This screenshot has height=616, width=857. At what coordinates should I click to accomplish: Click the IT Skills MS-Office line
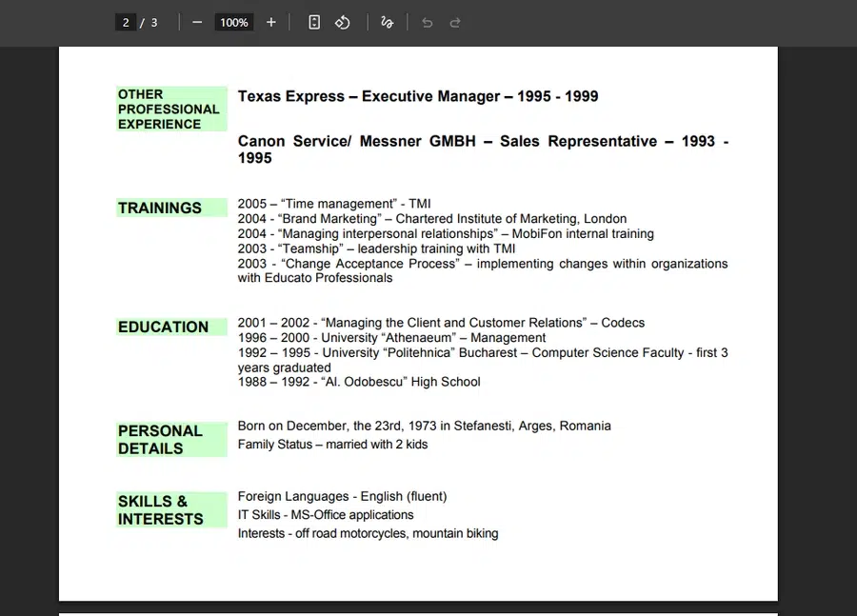[x=326, y=515]
